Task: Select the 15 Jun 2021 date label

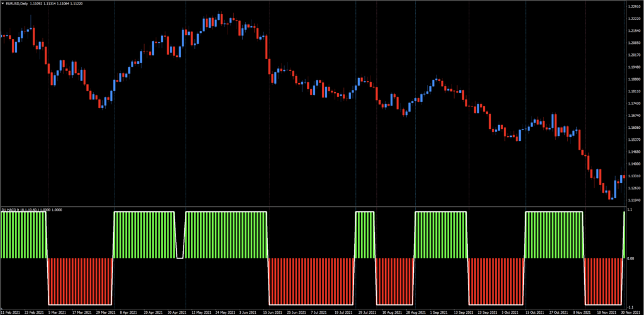Action: pos(272,312)
